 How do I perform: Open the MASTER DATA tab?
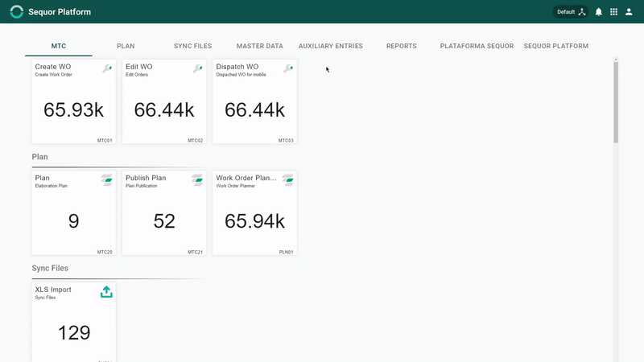[259, 46]
